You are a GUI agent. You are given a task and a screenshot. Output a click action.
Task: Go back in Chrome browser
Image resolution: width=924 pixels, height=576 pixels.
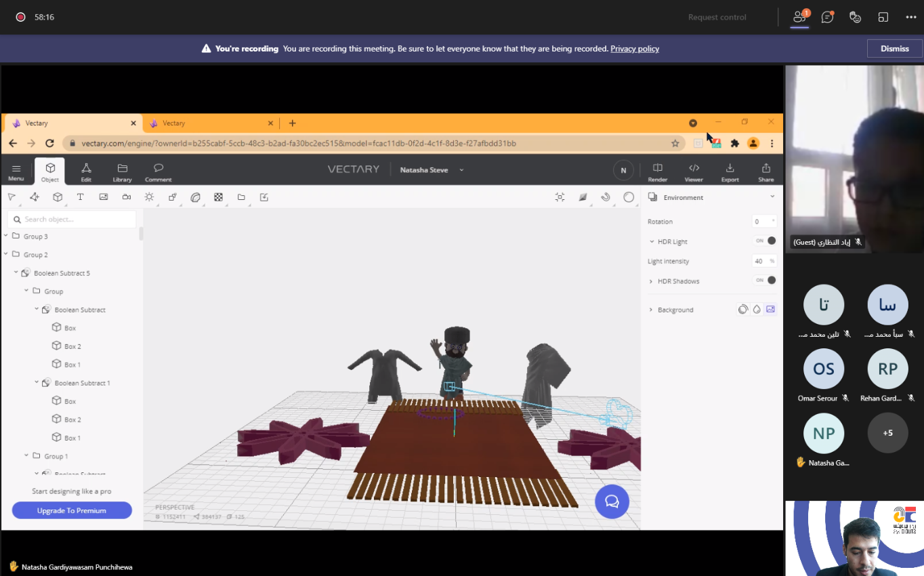(x=12, y=144)
